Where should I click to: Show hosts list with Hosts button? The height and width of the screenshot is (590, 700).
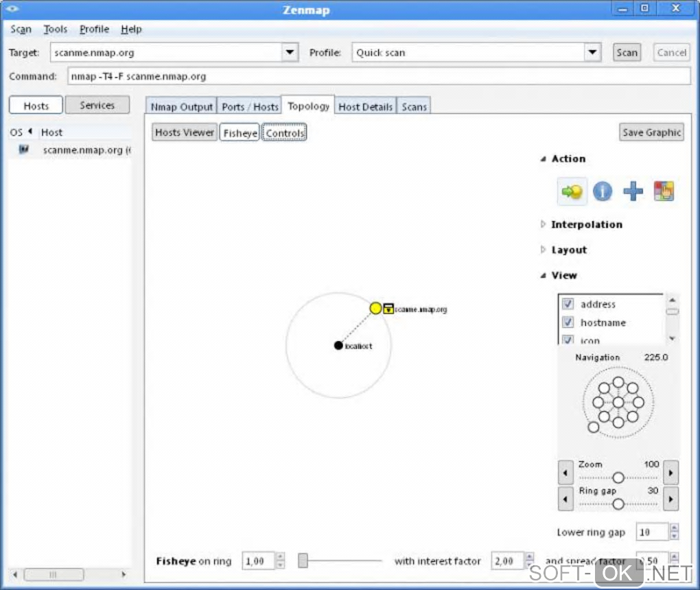[x=36, y=106]
